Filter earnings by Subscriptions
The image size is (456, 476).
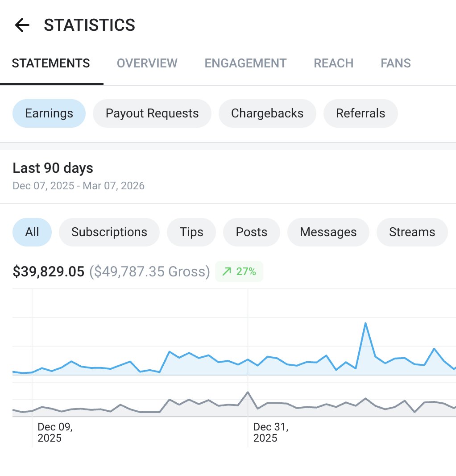109,232
